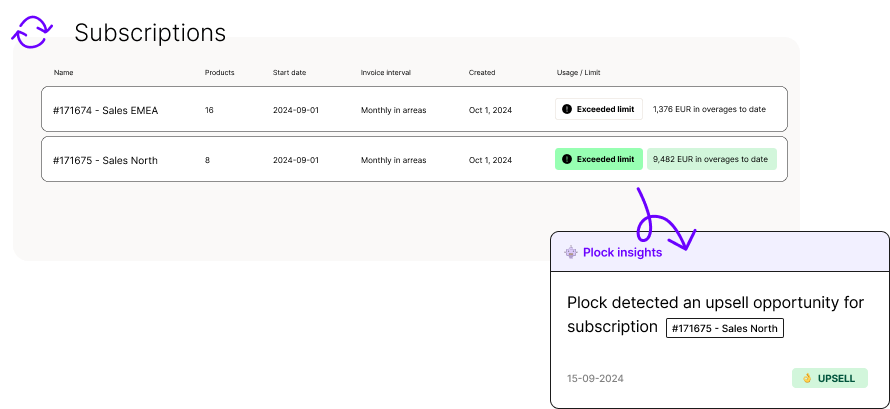Click the green UPSELL tag
Image resolution: width=890 pixels, height=409 pixels.
click(830, 378)
